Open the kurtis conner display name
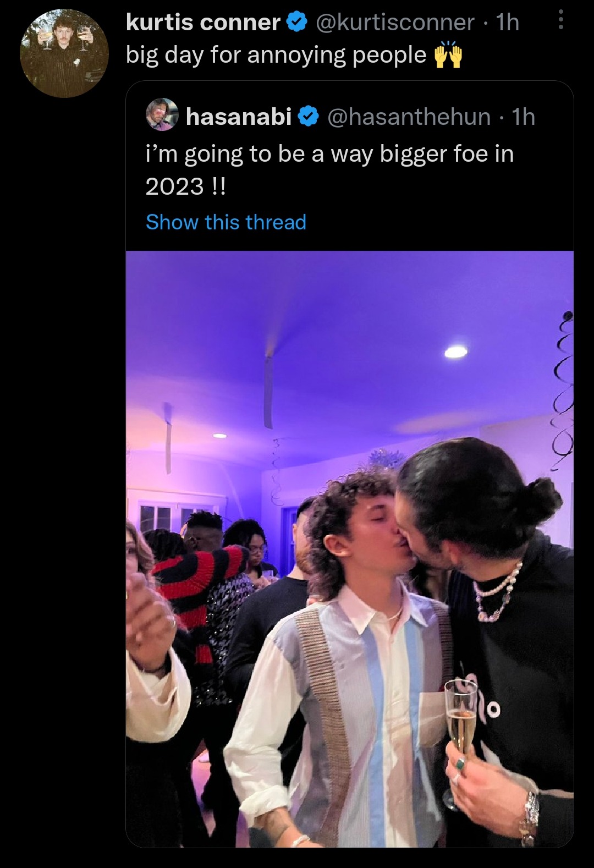 pos(204,22)
